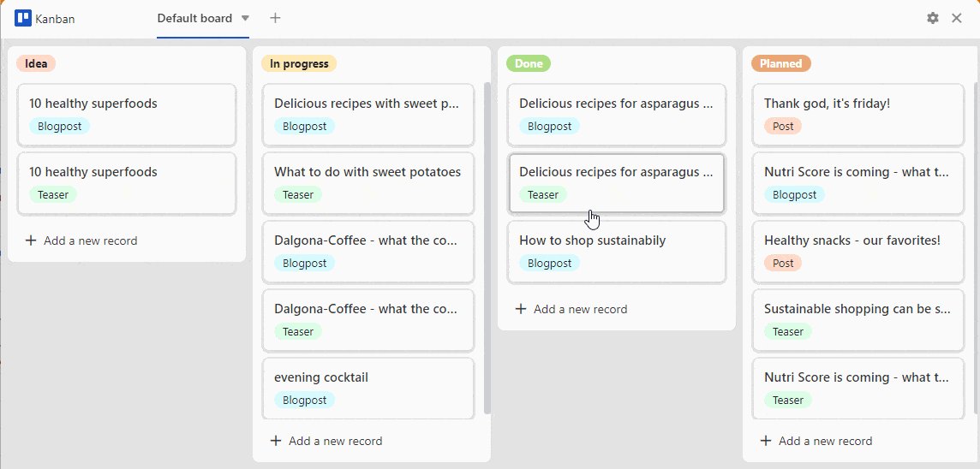This screenshot has height=469, width=980.
Task: Close the Kanban plugin panel
Action: (957, 18)
